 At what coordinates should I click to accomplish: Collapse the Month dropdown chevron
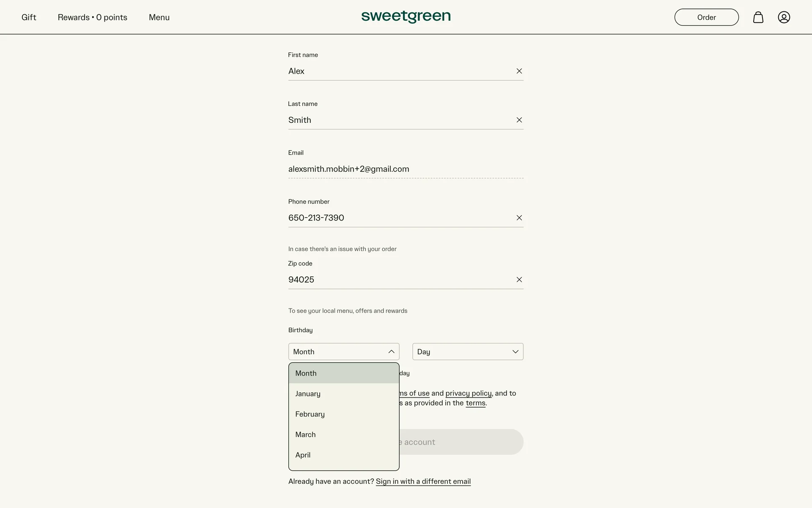point(391,352)
